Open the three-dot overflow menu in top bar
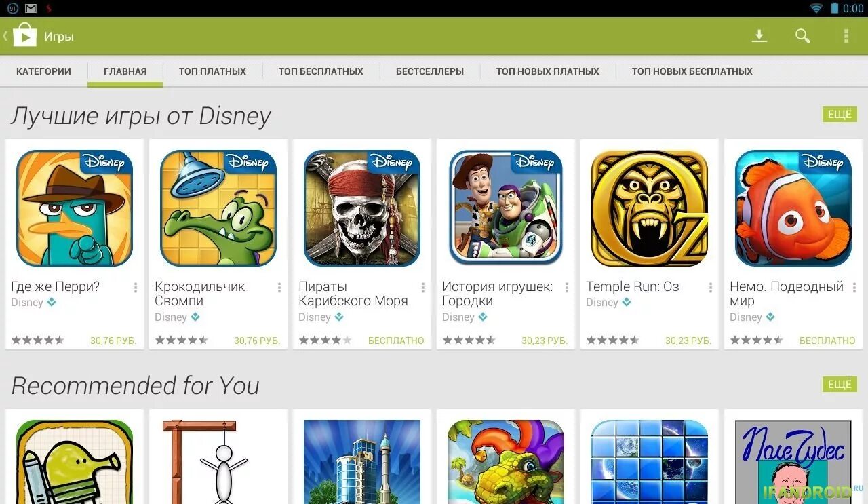Viewport: 868px width, 504px height. (846, 36)
